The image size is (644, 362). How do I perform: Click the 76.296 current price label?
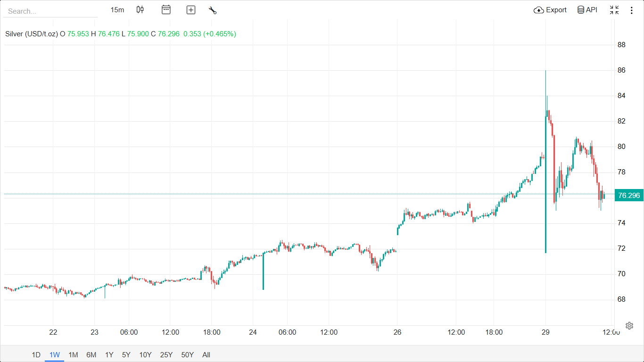[x=629, y=195]
